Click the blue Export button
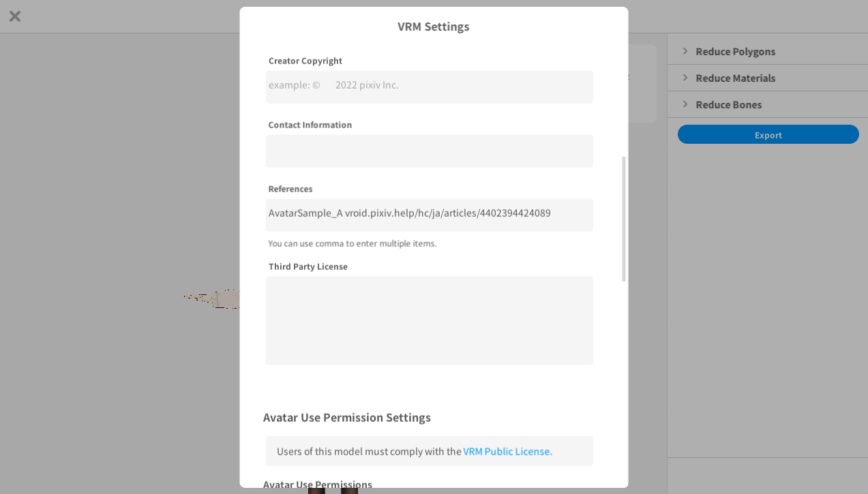This screenshot has height=494, width=868. [768, 134]
